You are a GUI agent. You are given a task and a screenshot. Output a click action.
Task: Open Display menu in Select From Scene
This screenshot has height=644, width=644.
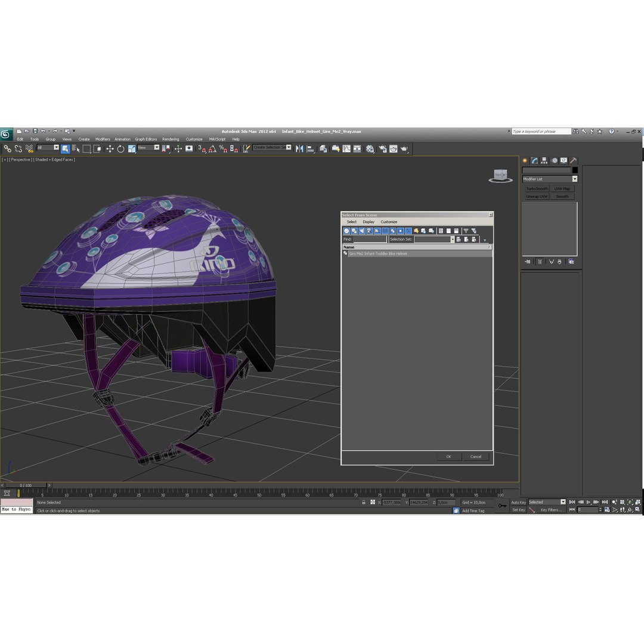tap(369, 222)
